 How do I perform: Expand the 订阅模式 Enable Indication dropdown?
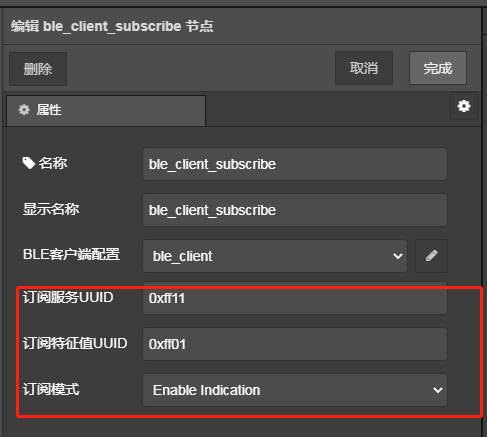(x=295, y=390)
